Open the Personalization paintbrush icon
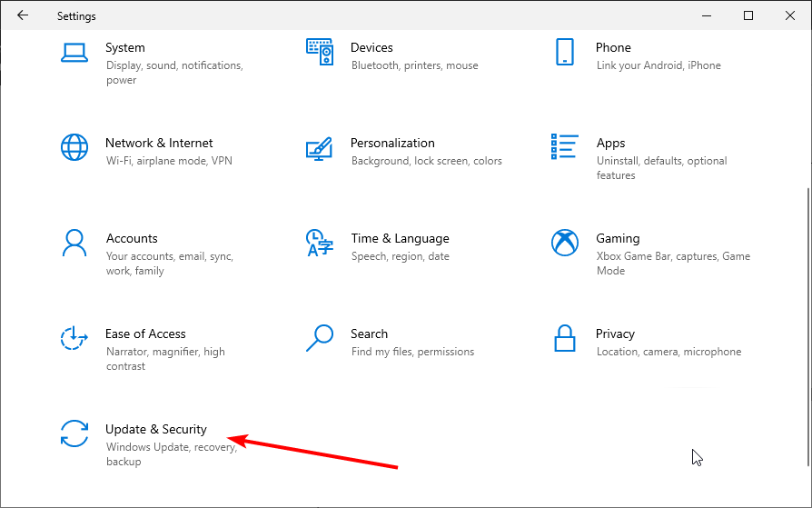812x508 pixels. click(x=320, y=147)
